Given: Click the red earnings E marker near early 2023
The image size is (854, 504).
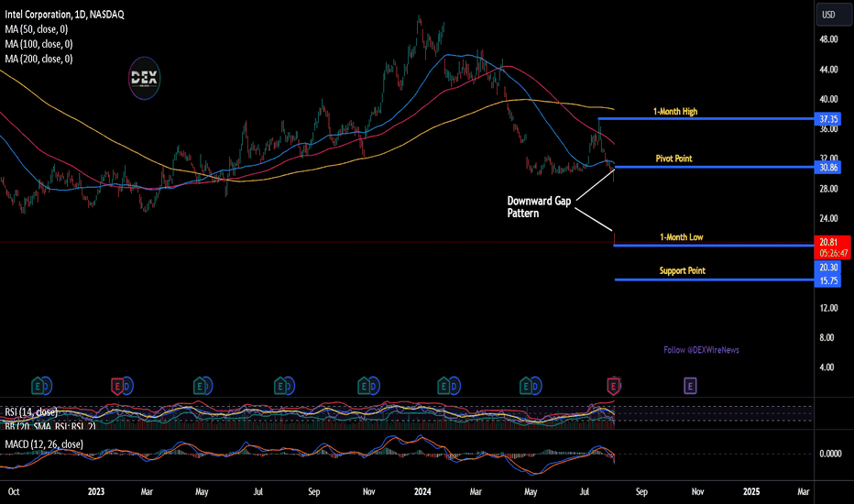Looking at the screenshot, I should (x=116, y=387).
